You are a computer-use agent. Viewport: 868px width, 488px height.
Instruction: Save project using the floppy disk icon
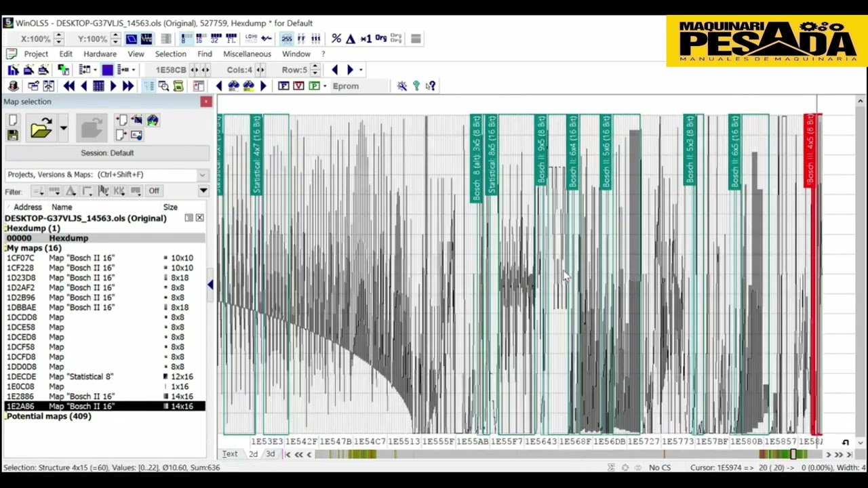12,135
